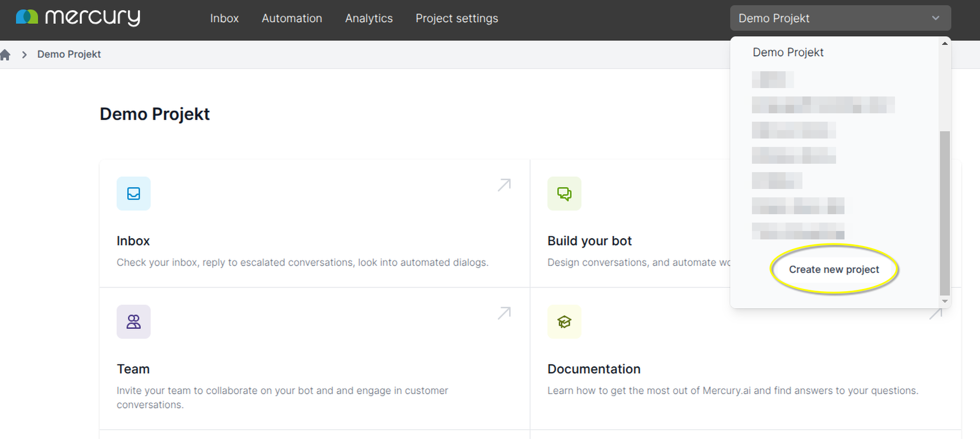Open the Analytics menu item
This screenshot has height=439, width=980.
pos(369,18)
